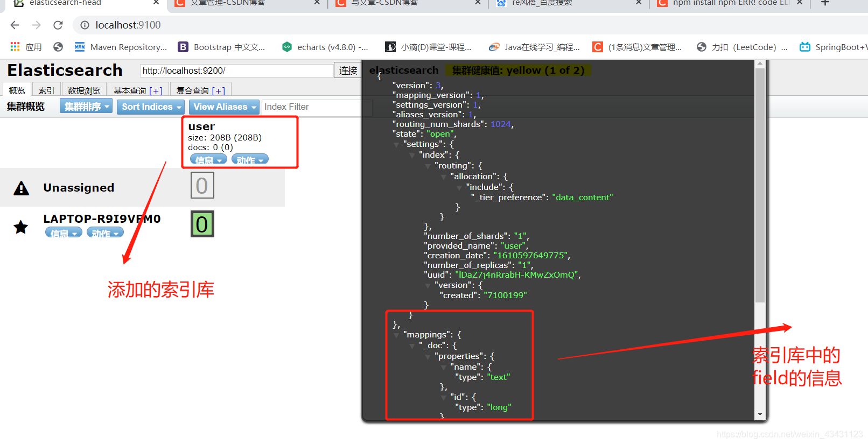Open the globe bookmark icon after Apps

click(x=58, y=47)
